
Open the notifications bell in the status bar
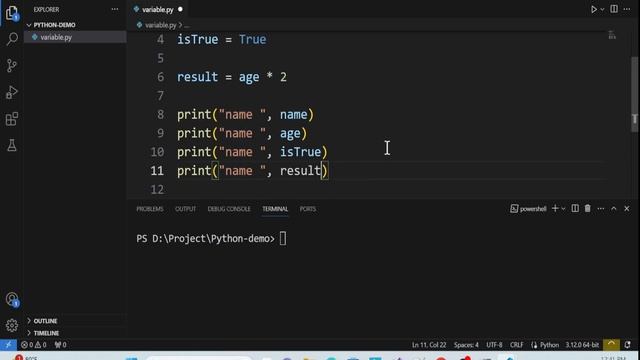(627, 345)
